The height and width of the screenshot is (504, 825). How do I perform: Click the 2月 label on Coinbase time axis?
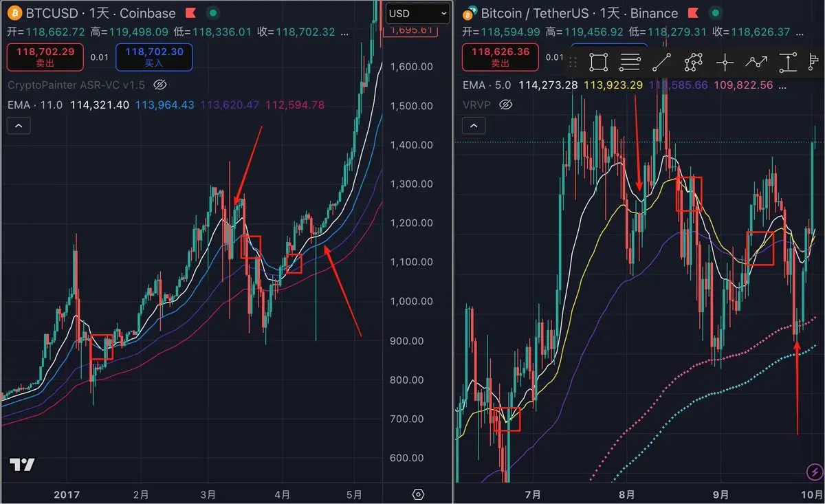141,494
